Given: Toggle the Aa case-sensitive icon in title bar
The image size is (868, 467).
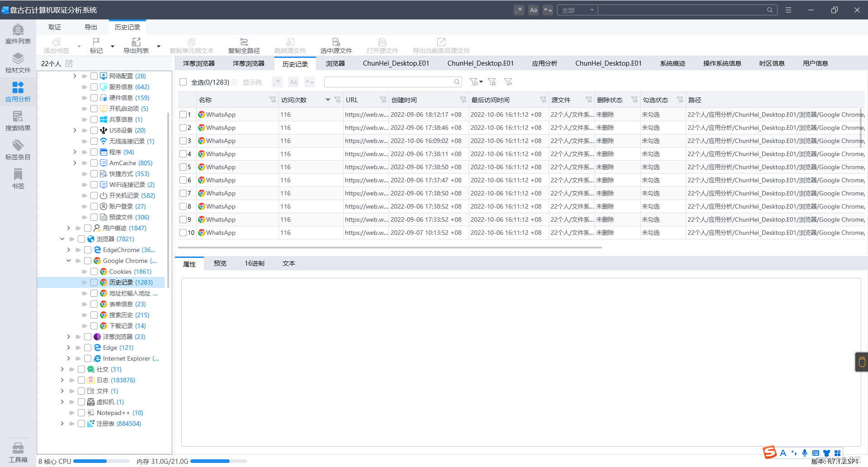Looking at the screenshot, I should pos(533,10).
